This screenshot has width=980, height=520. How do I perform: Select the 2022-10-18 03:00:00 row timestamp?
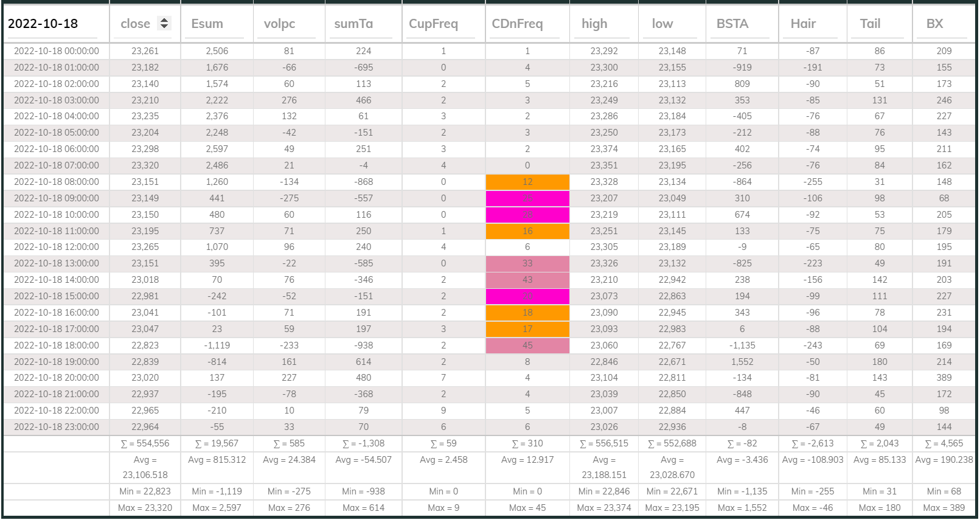[x=57, y=100]
